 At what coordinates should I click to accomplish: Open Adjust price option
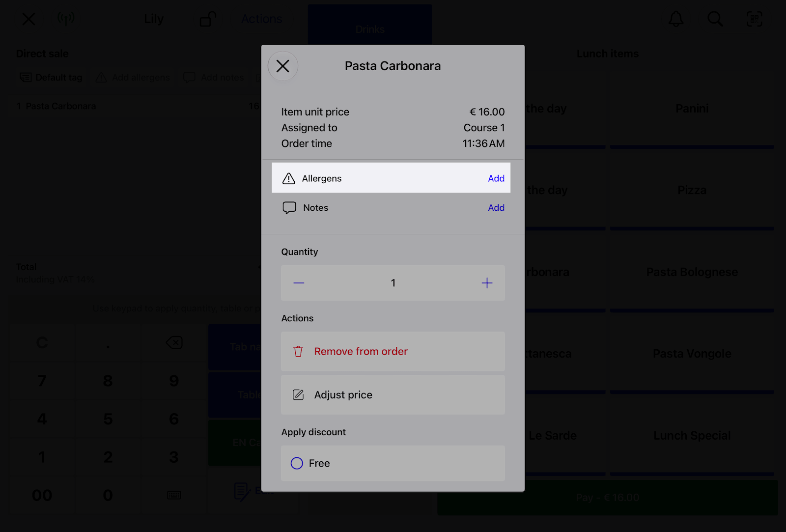click(x=393, y=395)
